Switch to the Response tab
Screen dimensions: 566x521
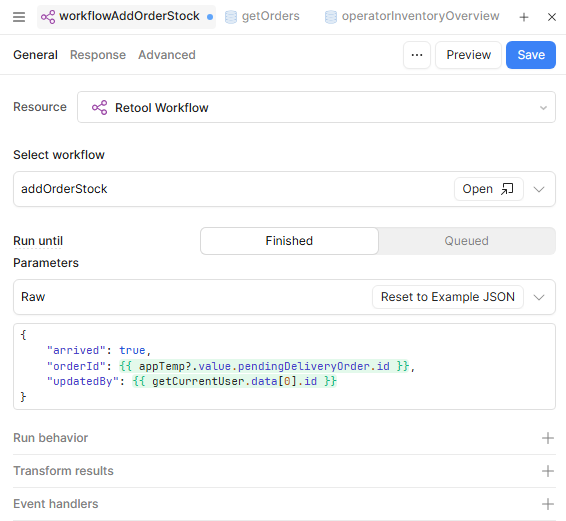(x=98, y=55)
